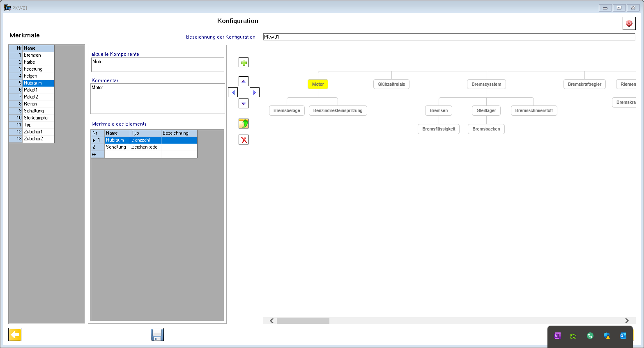This screenshot has height=348, width=644.
Task: Click the folder with green arrow icon
Action: tap(244, 124)
